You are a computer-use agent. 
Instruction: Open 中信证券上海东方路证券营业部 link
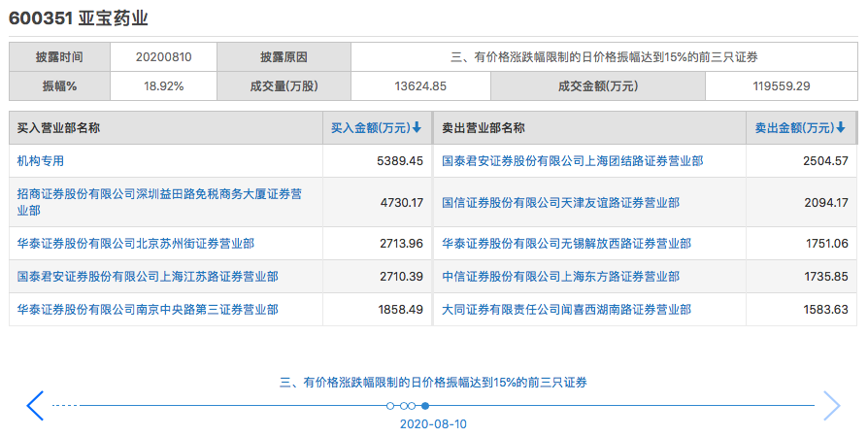tap(561, 277)
